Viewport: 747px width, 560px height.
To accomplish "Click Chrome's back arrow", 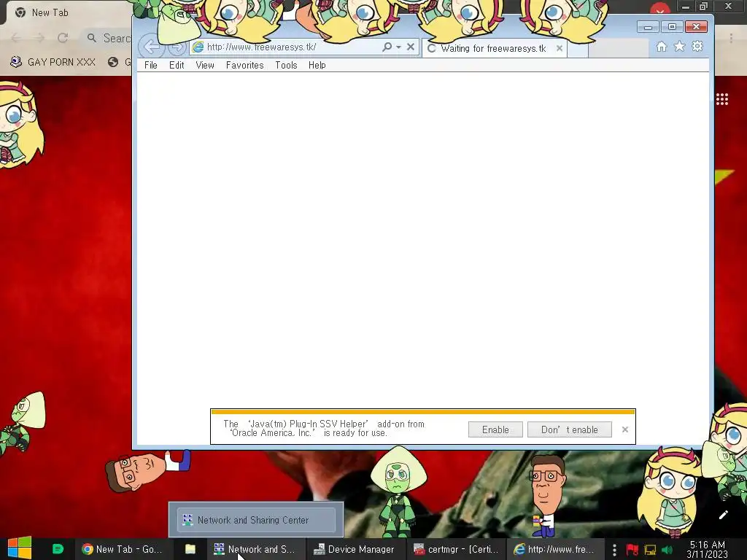I will pyautogui.click(x=16, y=38).
